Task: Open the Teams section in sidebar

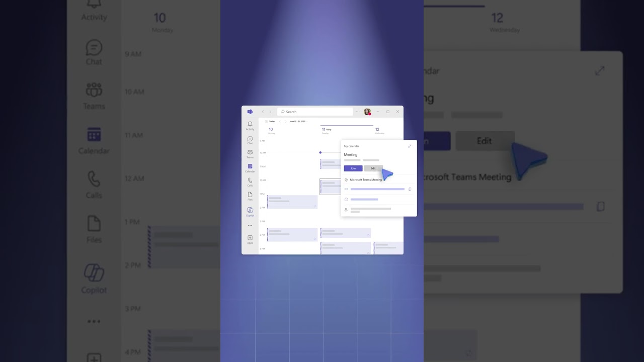Action: (x=250, y=154)
